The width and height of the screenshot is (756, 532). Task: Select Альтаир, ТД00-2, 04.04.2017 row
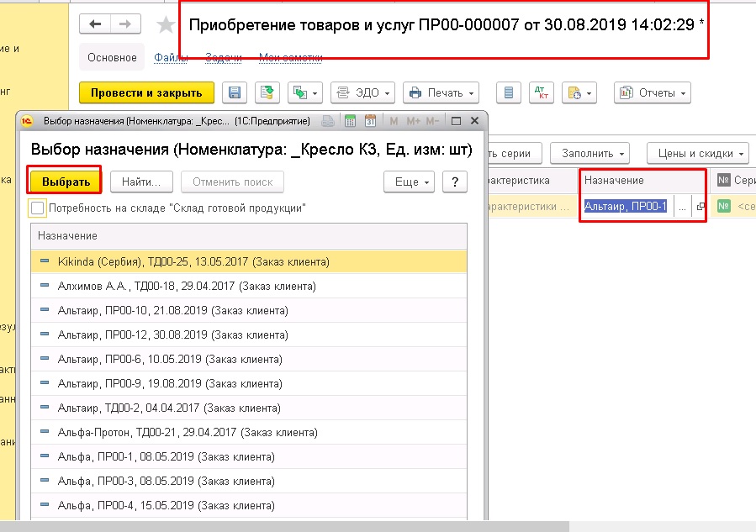[249, 408]
